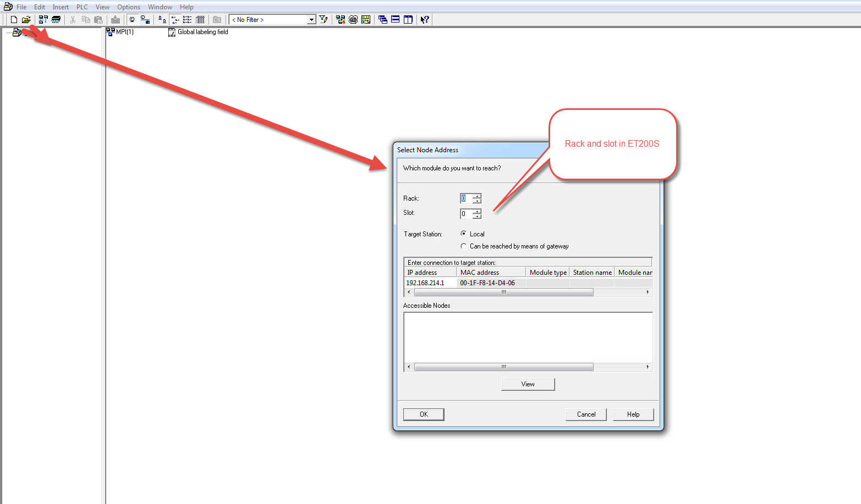The image size is (861, 504).
Task: Click the MAC address column header
Action: coord(491,272)
